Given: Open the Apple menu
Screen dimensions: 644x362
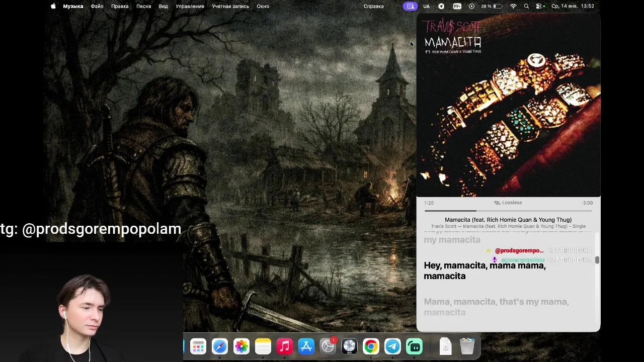Looking at the screenshot, I should click(53, 6).
